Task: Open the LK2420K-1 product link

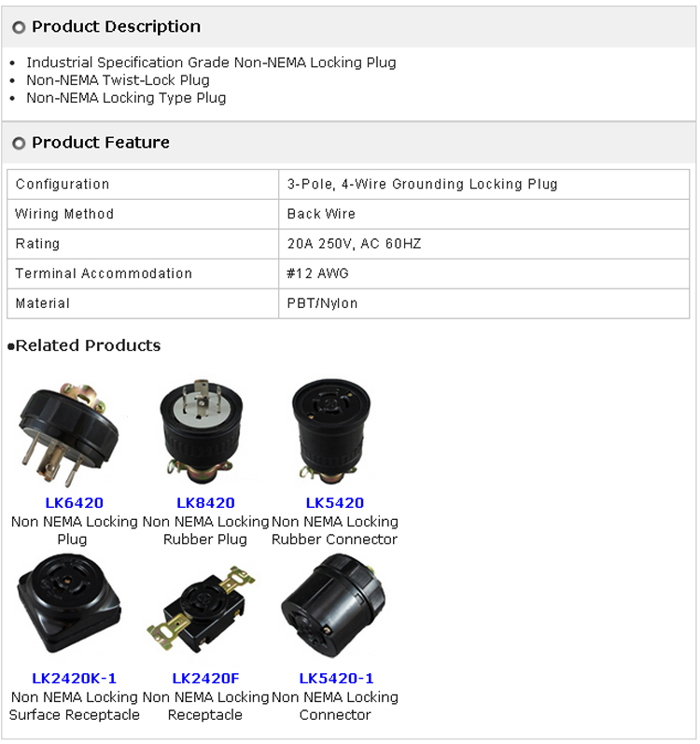Action: [74, 678]
